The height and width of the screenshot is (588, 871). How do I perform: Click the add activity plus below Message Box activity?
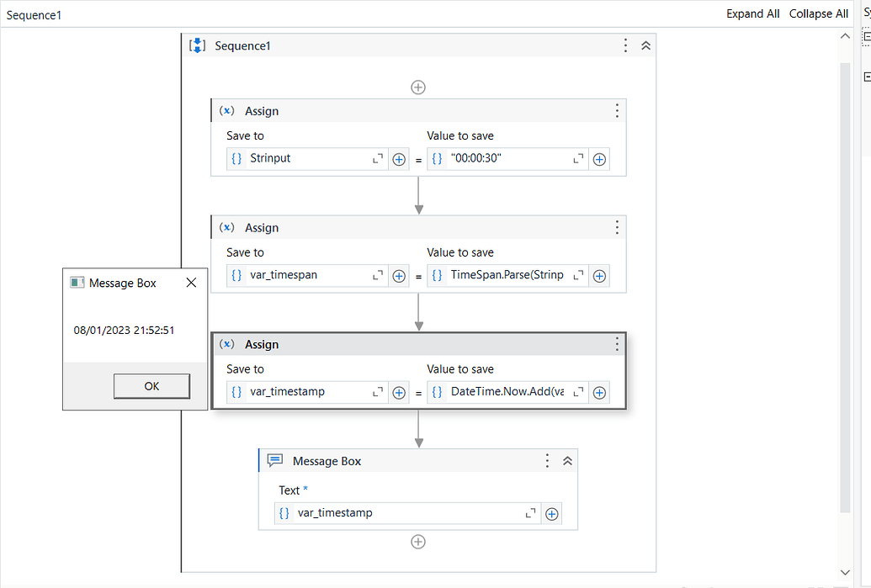[418, 542]
